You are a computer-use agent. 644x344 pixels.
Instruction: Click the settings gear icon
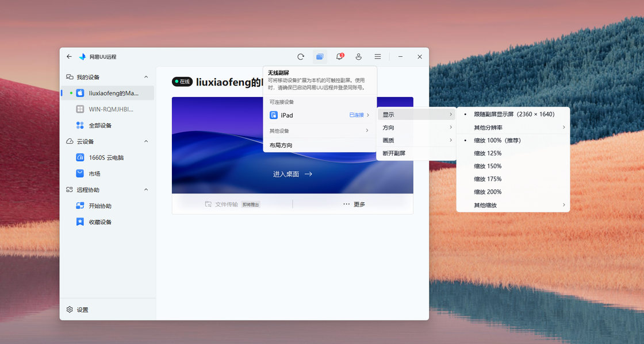(x=70, y=310)
